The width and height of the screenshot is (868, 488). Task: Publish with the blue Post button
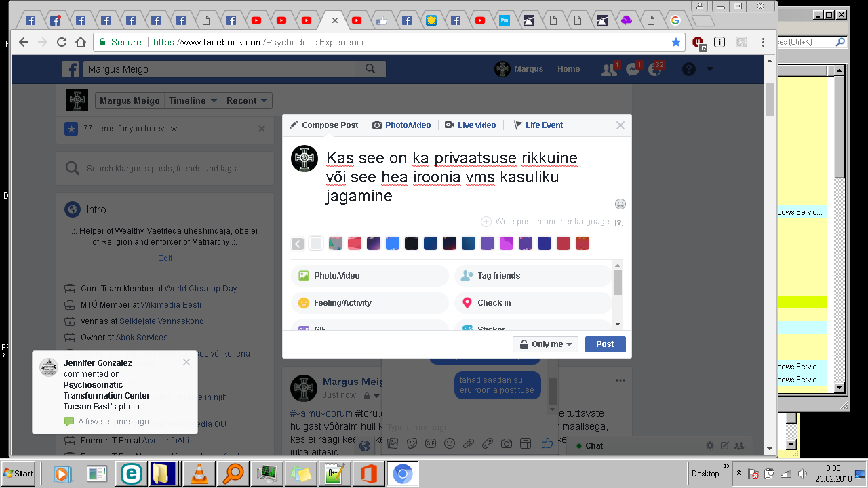pyautogui.click(x=605, y=344)
